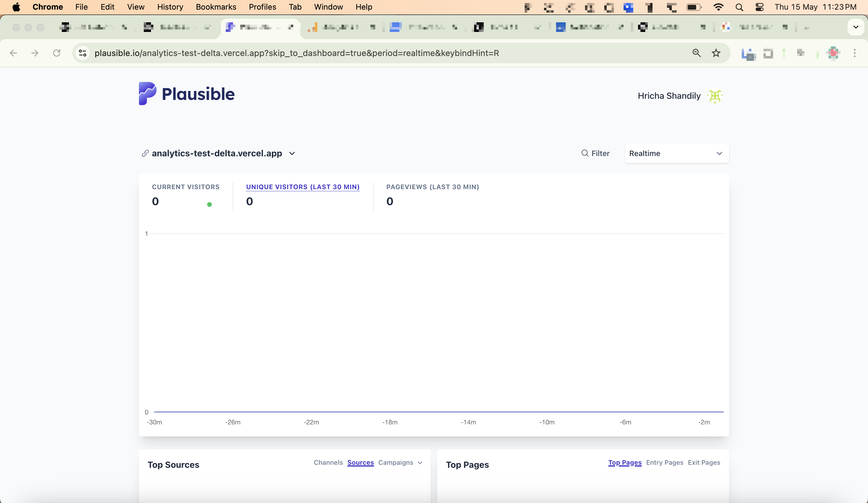Click the Plausible logo
868x503 pixels.
click(x=186, y=93)
